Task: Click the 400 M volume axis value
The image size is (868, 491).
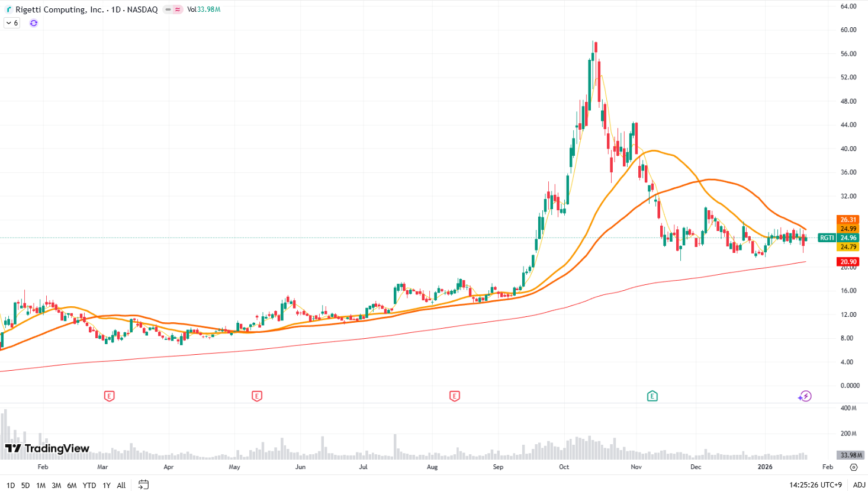Action: (x=848, y=408)
